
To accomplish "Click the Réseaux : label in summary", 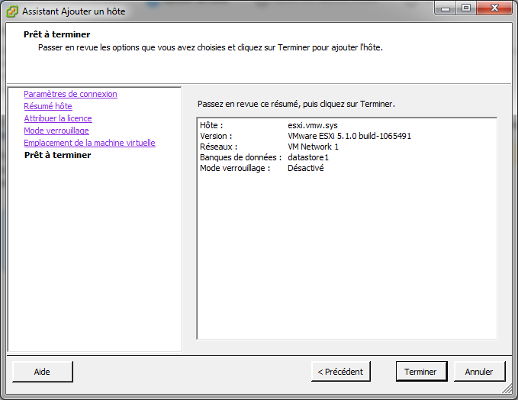I will (219, 147).
